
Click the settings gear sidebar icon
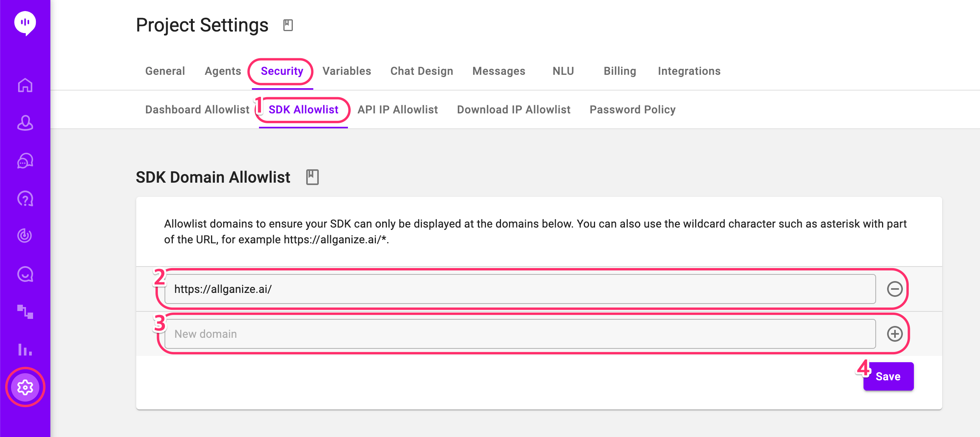(x=25, y=387)
